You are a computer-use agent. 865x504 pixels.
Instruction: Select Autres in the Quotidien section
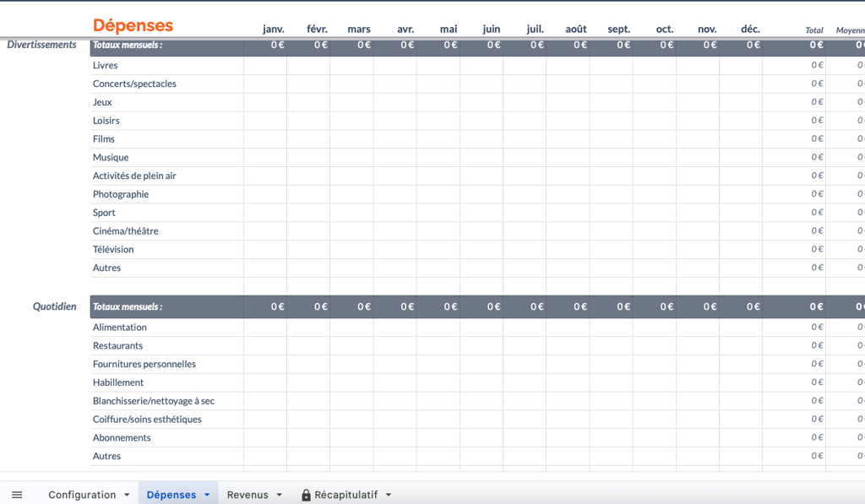tap(107, 456)
